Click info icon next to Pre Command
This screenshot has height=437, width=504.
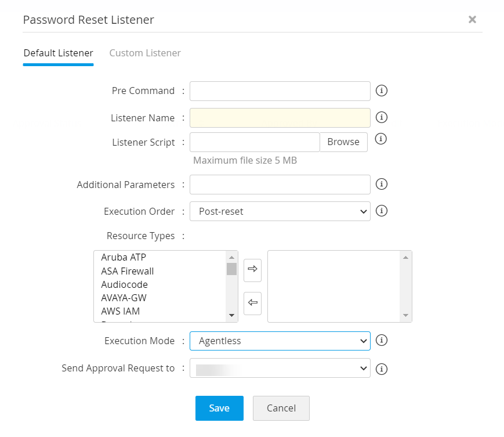(382, 91)
